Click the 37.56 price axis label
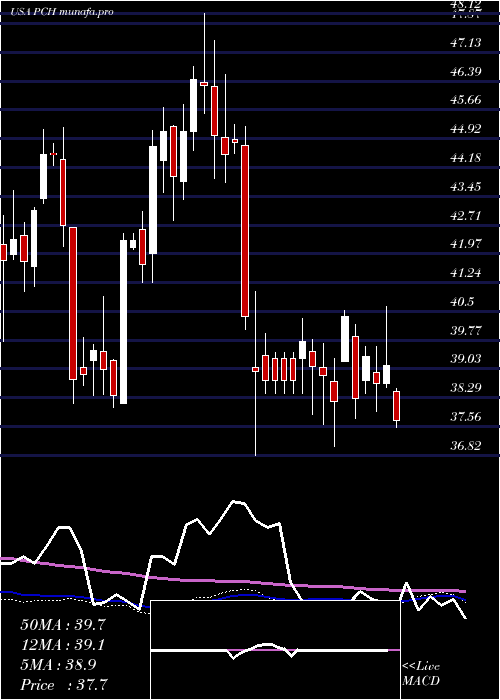Screen dimensions: 500x700 pyautogui.click(x=467, y=417)
